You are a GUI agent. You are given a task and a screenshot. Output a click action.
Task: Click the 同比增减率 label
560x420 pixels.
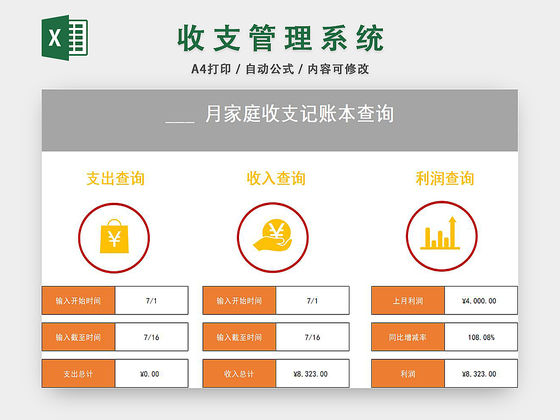pyautogui.click(x=408, y=337)
